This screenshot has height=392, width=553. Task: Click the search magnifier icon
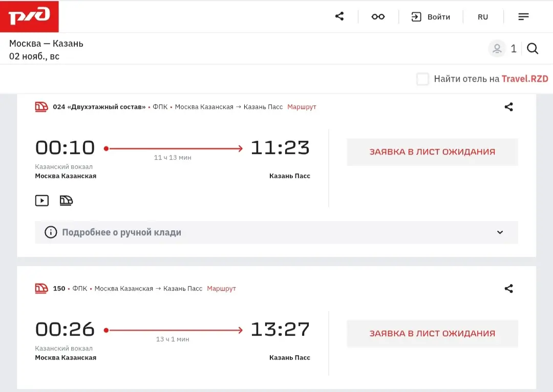(x=533, y=49)
